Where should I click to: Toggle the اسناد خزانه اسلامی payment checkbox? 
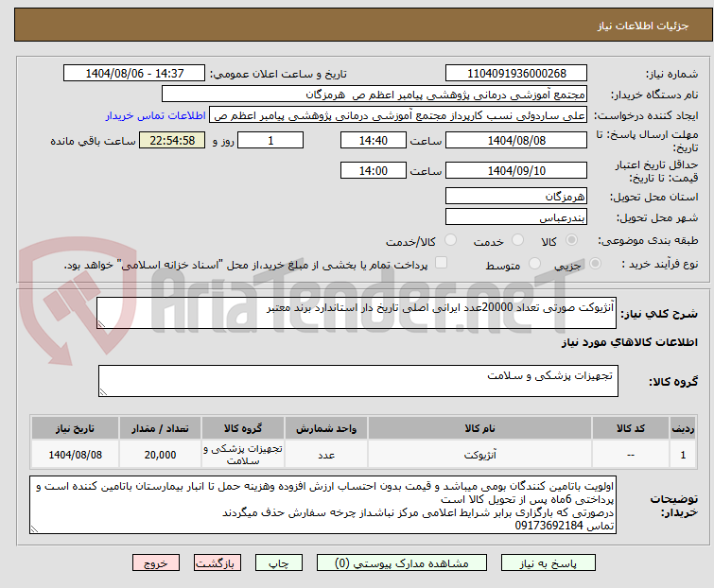[x=441, y=263]
